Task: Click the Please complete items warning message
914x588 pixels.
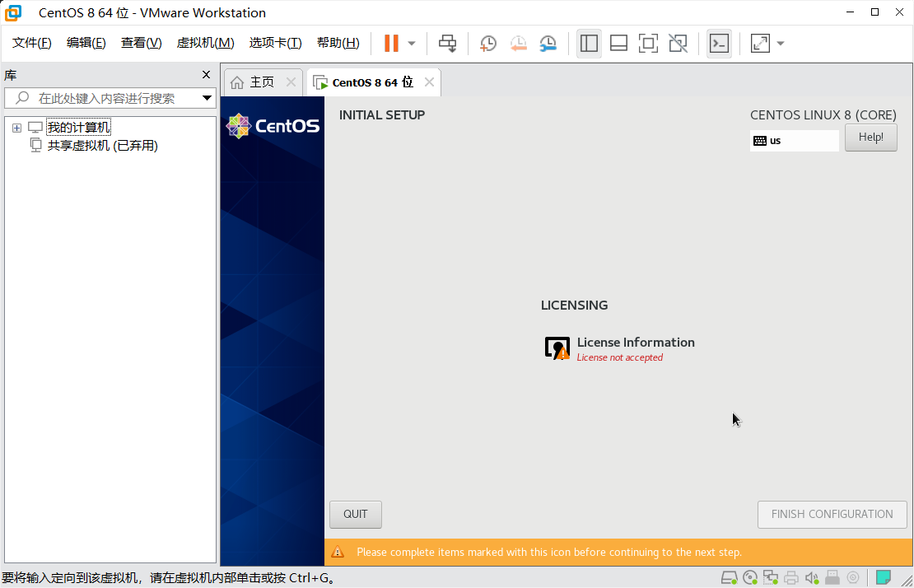Action: (x=549, y=552)
